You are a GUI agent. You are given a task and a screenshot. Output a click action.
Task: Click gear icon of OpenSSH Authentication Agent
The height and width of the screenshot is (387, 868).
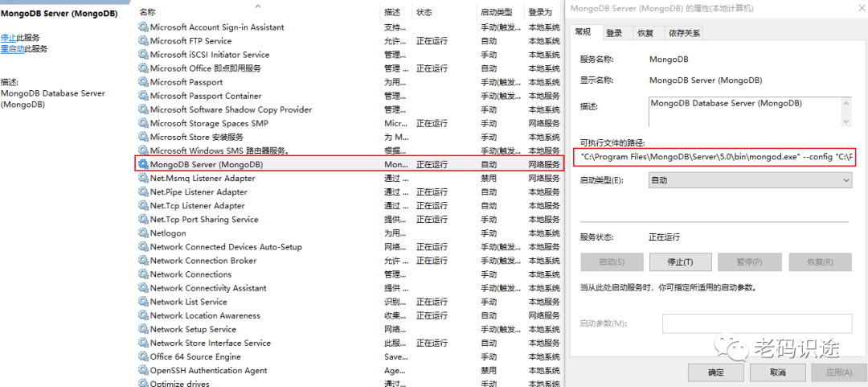(x=143, y=370)
